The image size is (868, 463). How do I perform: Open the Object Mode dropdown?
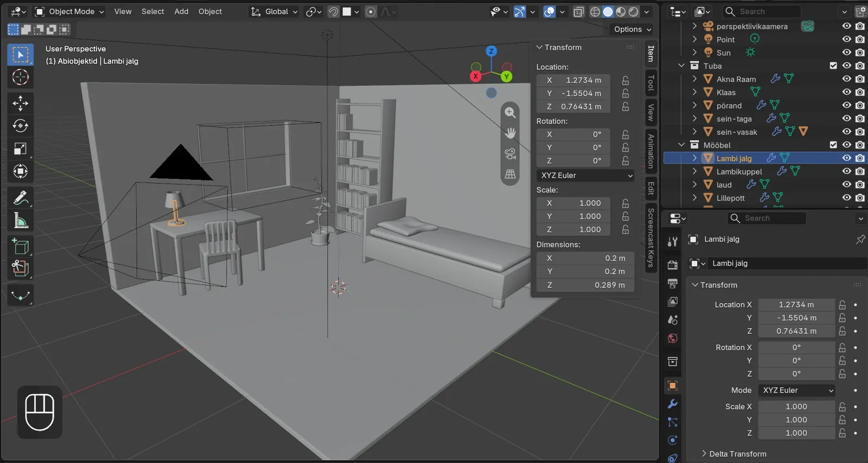(69, 11)
